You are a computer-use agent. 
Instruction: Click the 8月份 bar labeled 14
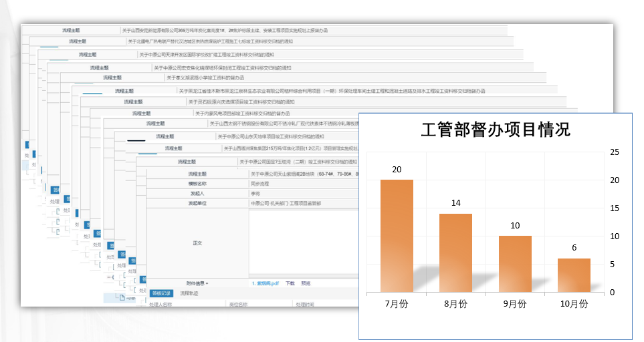click(455, 252)
